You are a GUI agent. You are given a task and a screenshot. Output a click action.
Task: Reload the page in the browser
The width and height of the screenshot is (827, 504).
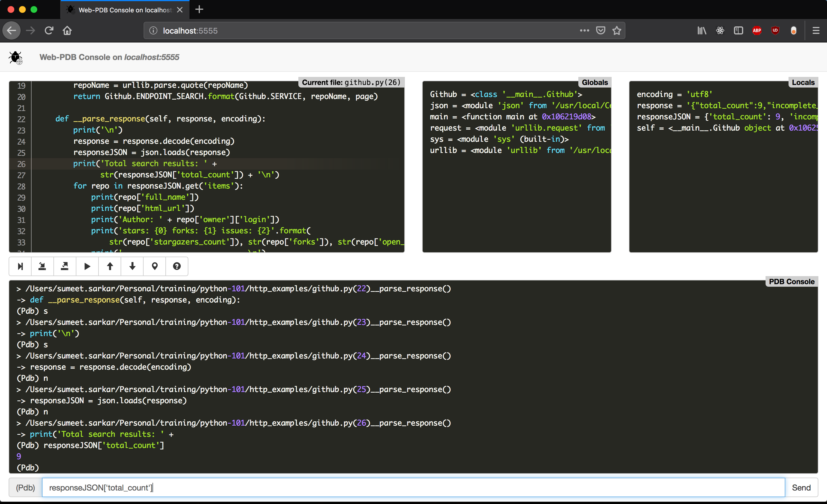(49, 30)
